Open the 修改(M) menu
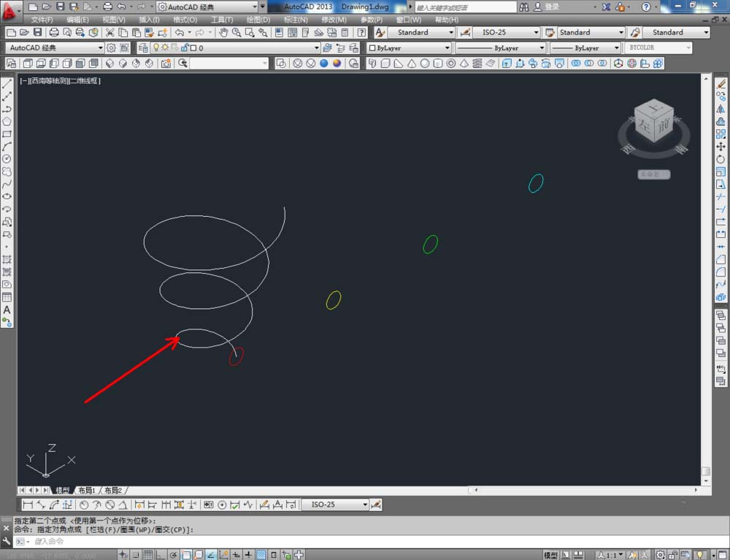Image resolution: width=730 pixels, height=560 pixels. coord(334,20)
